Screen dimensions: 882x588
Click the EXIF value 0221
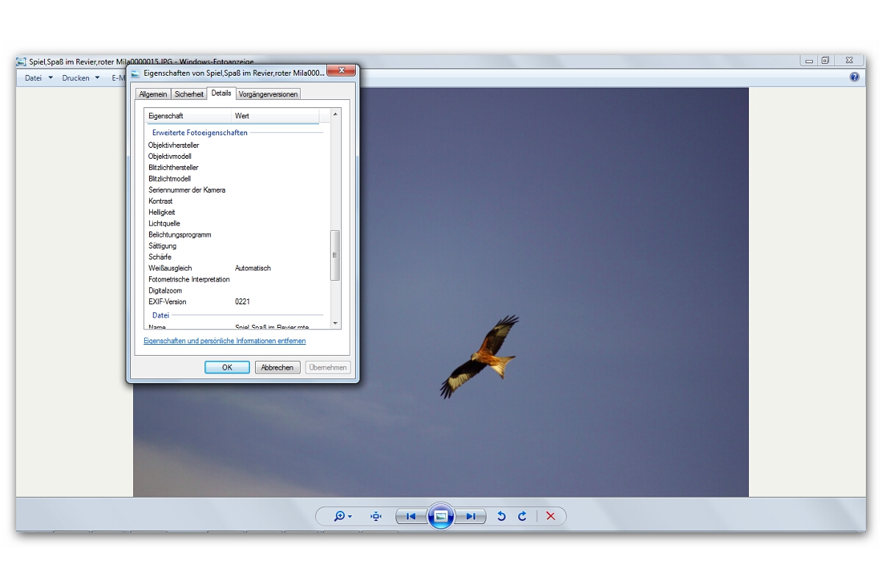(242, 302)
